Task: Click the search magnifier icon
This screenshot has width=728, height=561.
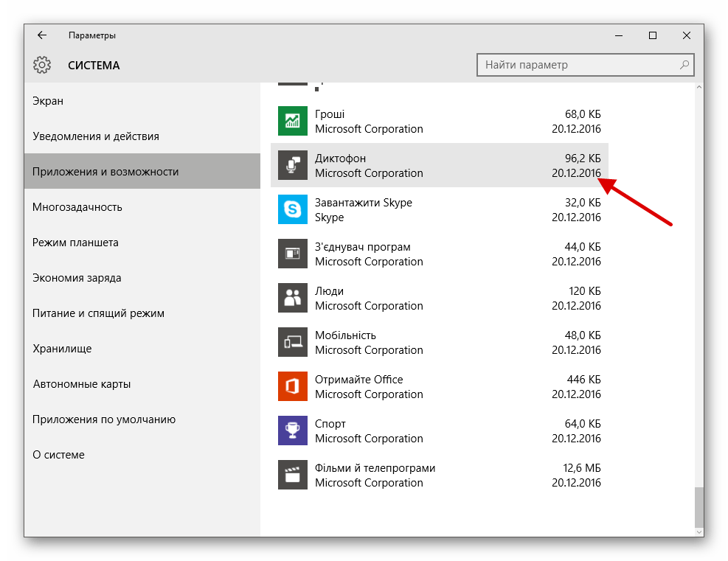Action: click(x=684, y=65)
